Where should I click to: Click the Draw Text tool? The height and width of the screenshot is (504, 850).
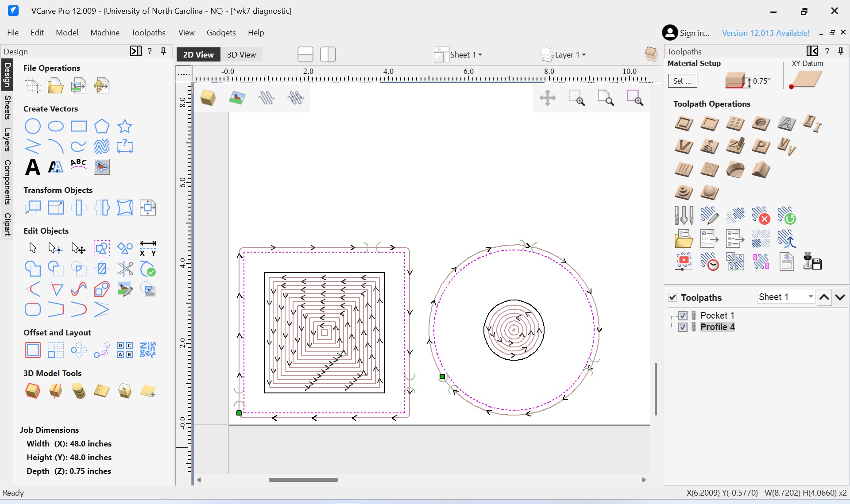[x=32, y=167]
